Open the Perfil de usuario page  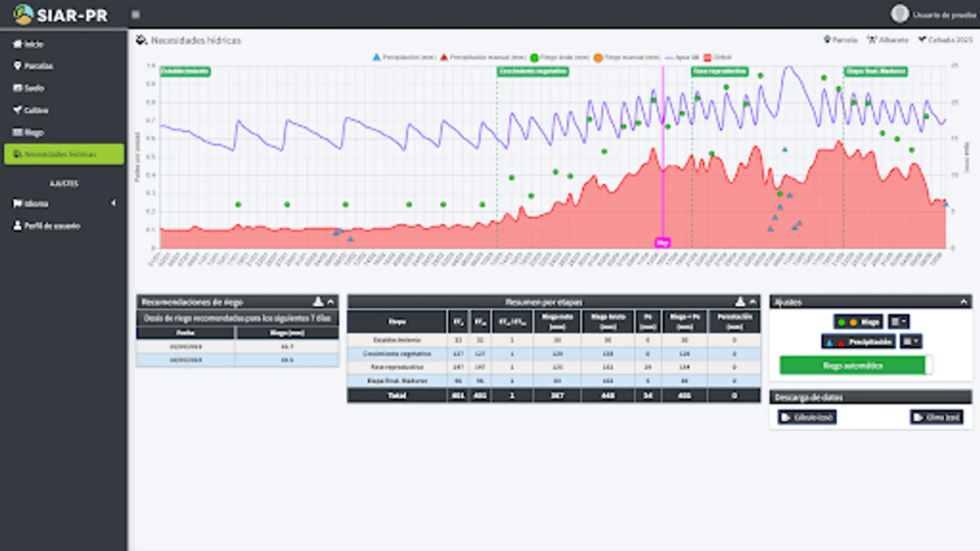(52, 226)
